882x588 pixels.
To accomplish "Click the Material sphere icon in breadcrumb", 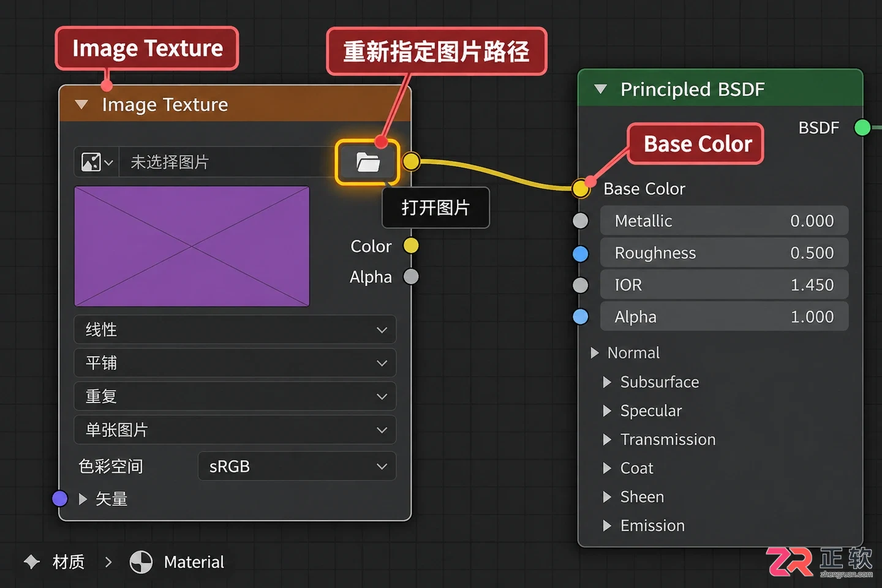I will 141,562.
